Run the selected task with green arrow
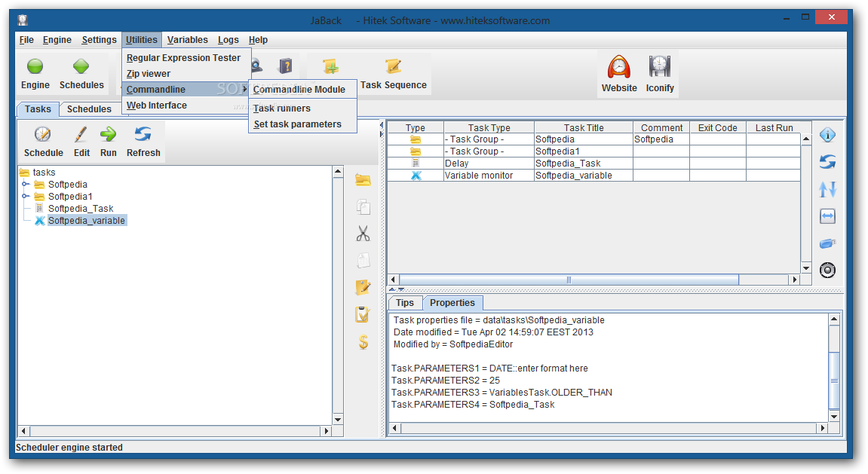The height and width of the screenshot is (474, 868). (108, 134)
